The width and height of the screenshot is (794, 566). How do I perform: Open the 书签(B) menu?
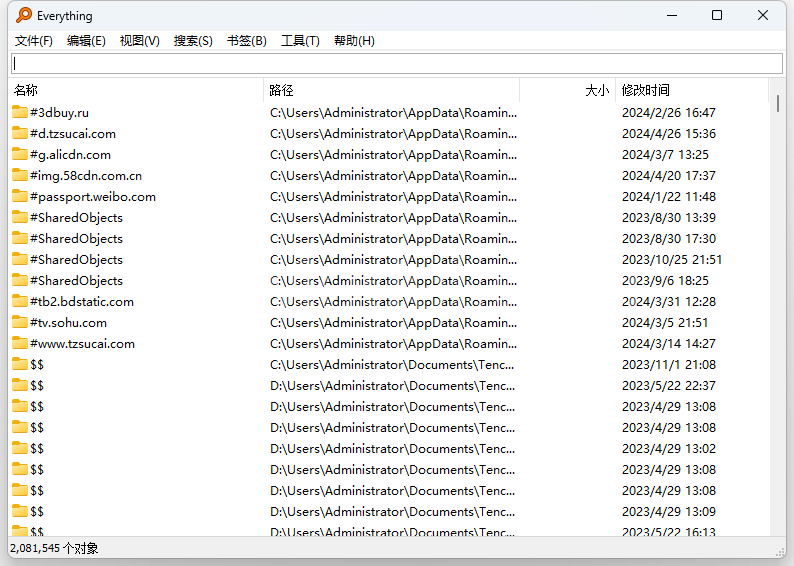(247, 41)
